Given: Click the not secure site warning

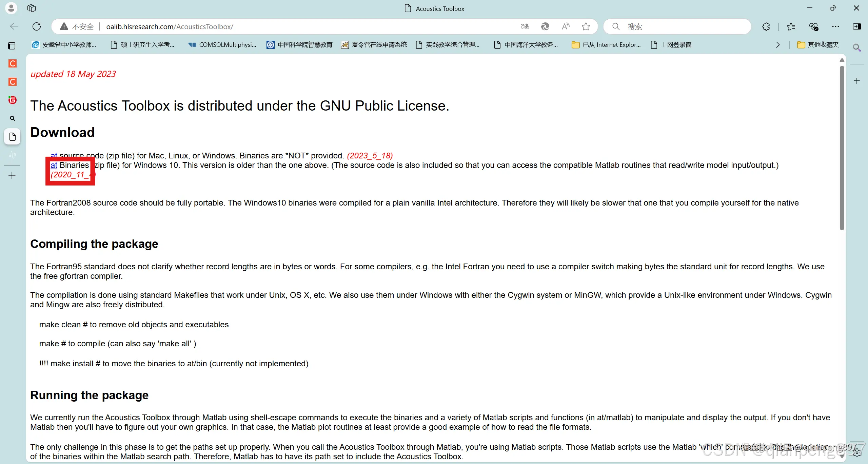Looking at the screenshot, I should coord(77,26).
